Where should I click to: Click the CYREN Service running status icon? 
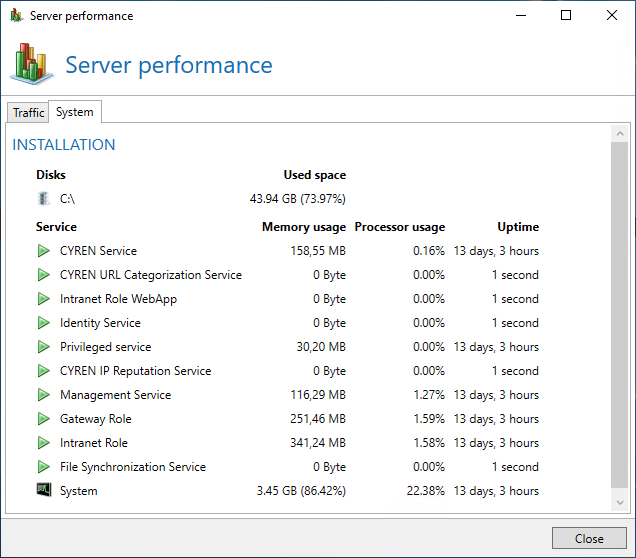pyautogui.click(x=43, y=251)
